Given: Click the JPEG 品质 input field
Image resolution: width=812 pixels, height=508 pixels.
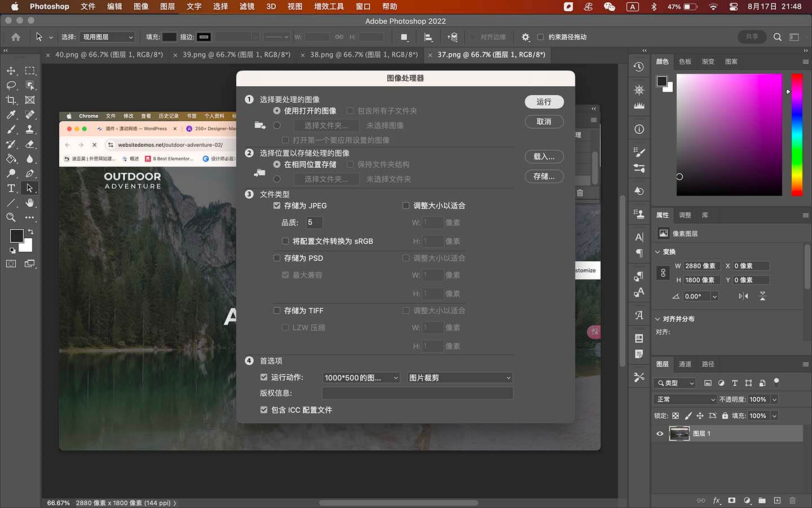Looking at the screenshot, I should (314, 222).
